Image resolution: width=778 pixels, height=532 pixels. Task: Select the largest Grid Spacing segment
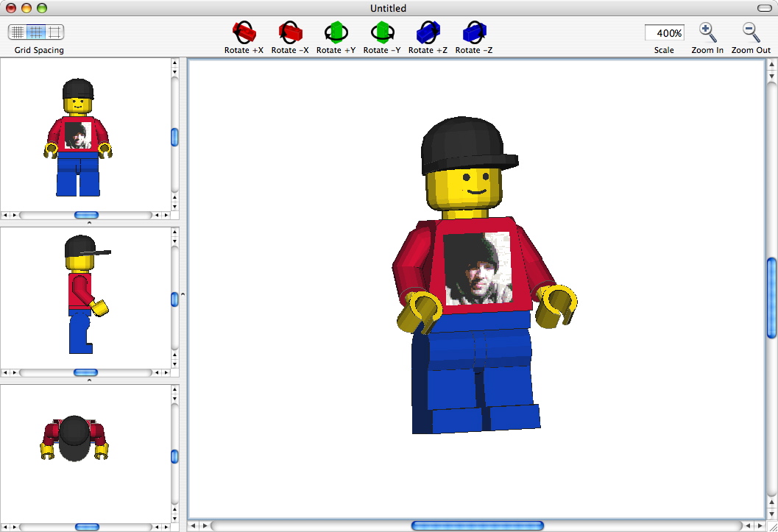click(54, 32)
